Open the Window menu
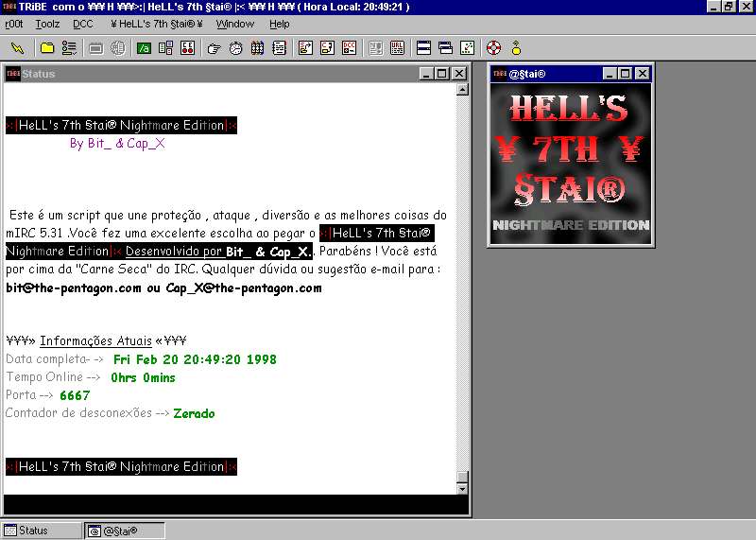 click(x=234, y=24)
